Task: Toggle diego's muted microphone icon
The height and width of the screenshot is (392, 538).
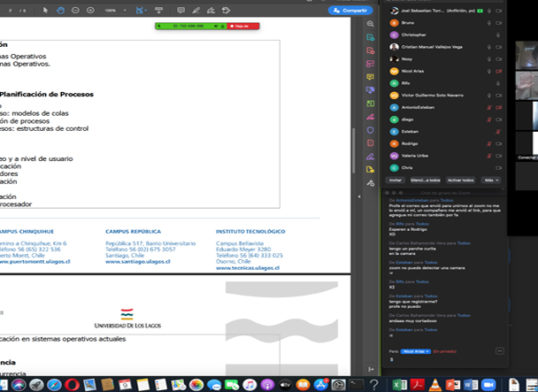Action: [489, 119]
